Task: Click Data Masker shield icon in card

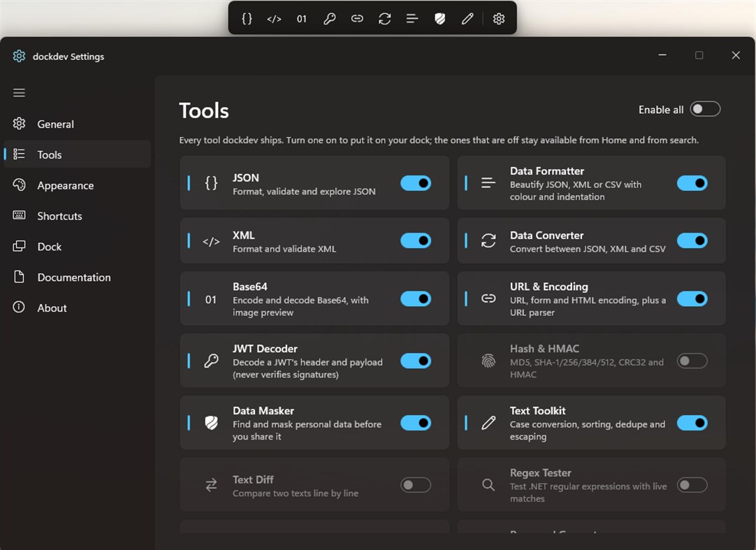Action: click(x=211, y=423)
